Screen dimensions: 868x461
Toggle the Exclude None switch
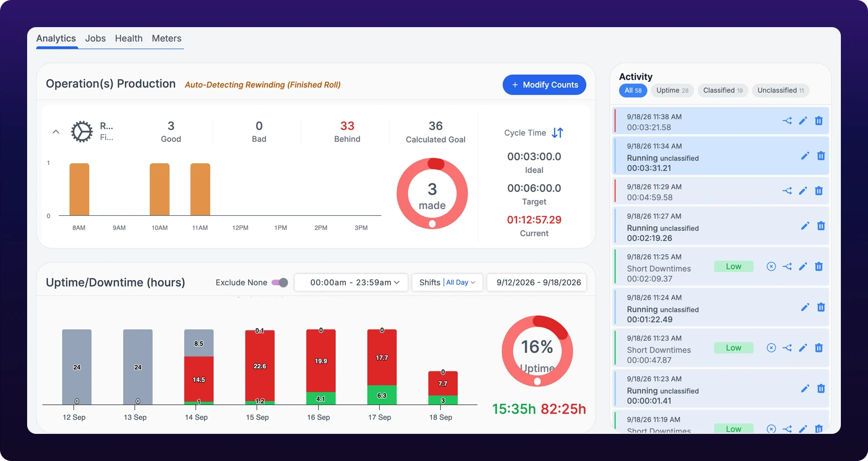[280, 282]
